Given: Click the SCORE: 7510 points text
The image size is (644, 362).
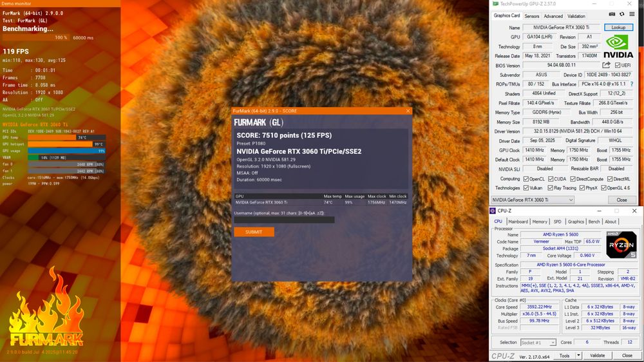Looking at the screenshot, I should 284,135.
